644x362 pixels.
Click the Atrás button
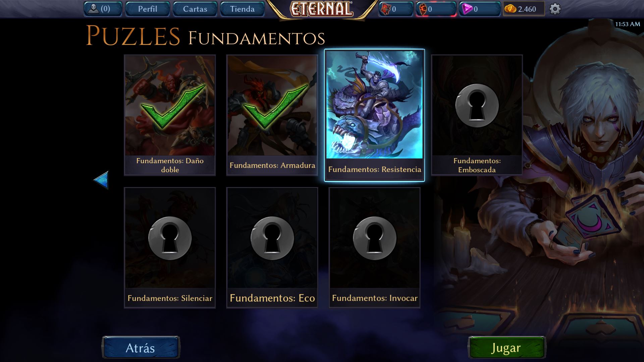tap(141, 348)
